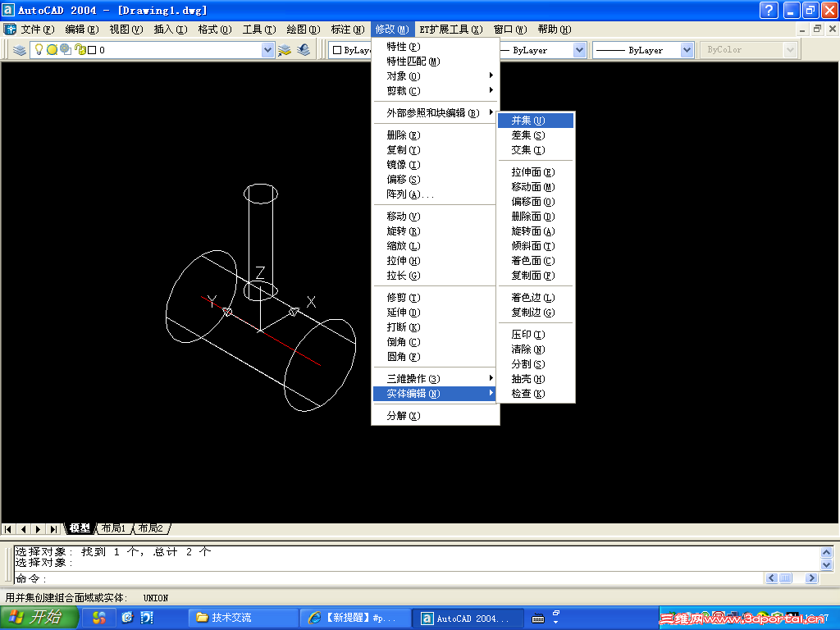This screenshot has height=630, width=840.
Task: Open the 技术交流 folder taskbar button
Action: tap(243, 618)
